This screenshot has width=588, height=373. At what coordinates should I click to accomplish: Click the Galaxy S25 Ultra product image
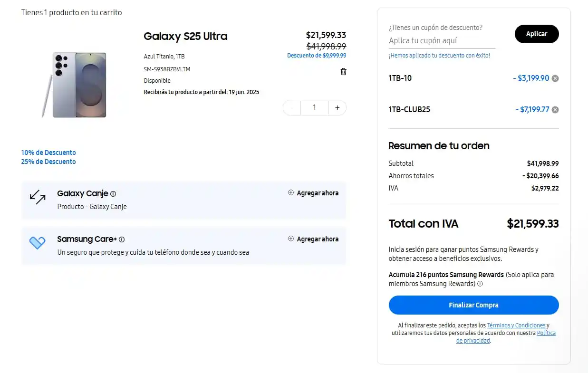click(75, 85)
